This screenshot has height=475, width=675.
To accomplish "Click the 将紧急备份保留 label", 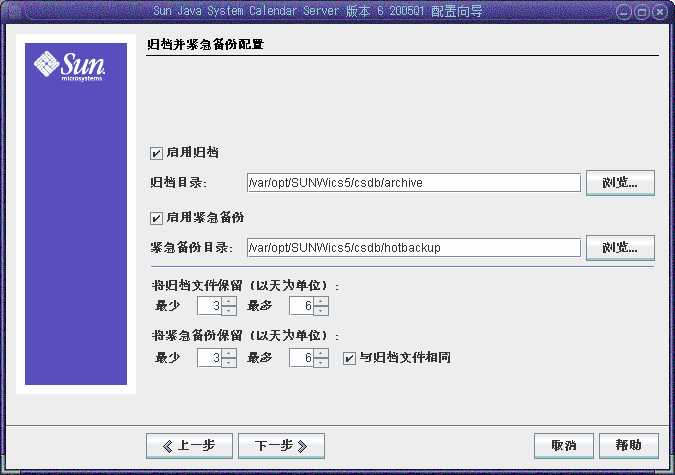I will pyautogui.click(x=245, y=335).
